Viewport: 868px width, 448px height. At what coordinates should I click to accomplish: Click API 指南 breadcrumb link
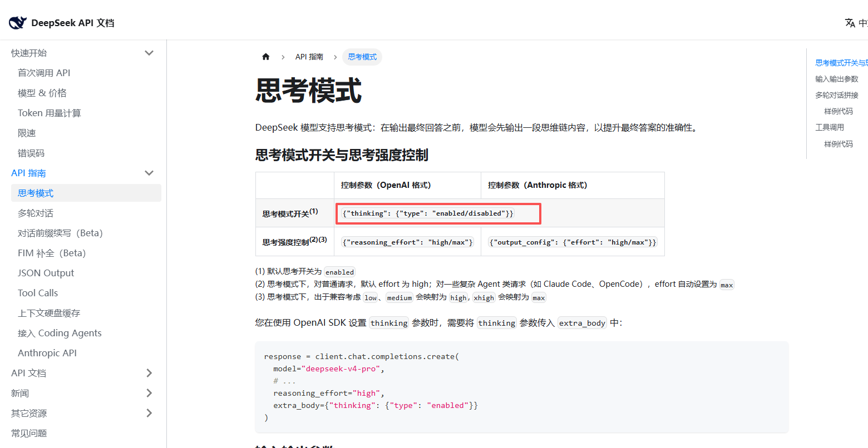pos(309,57)
